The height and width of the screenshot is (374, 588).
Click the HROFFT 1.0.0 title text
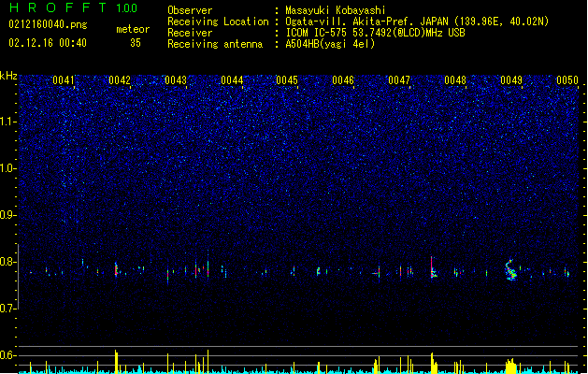(73, 7)
